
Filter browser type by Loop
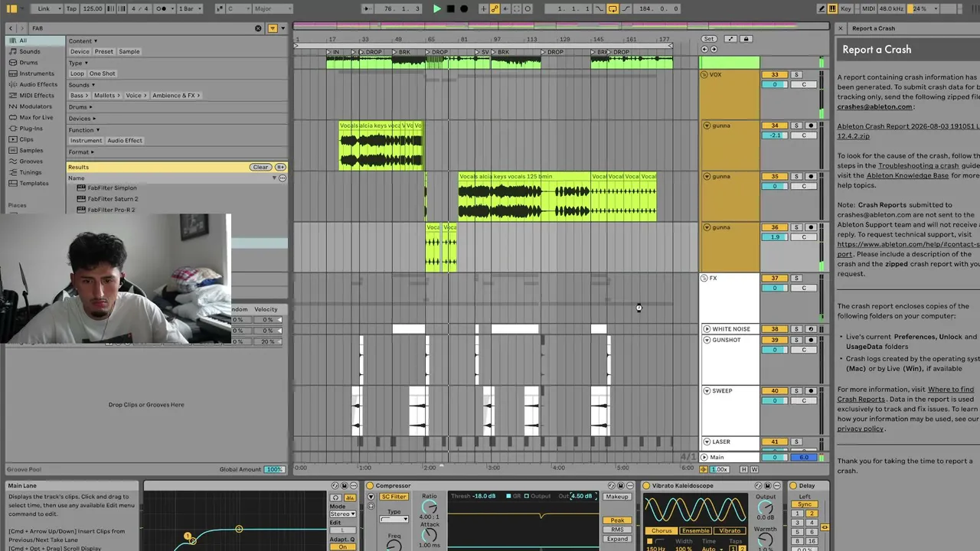point(77,73)
